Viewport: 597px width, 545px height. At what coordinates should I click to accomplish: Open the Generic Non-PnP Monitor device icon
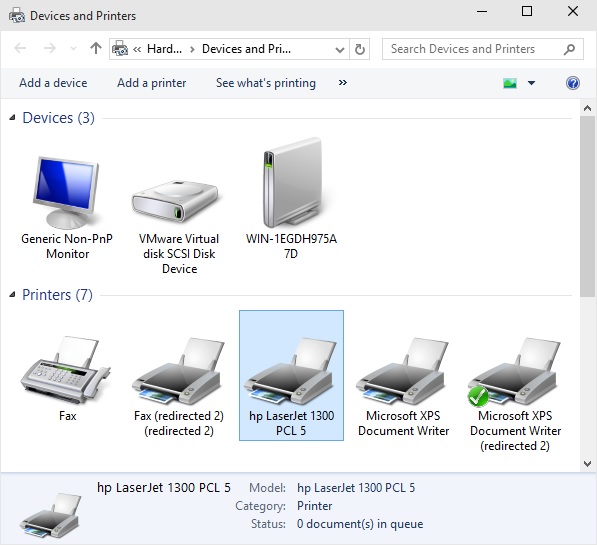click(67, 192)
